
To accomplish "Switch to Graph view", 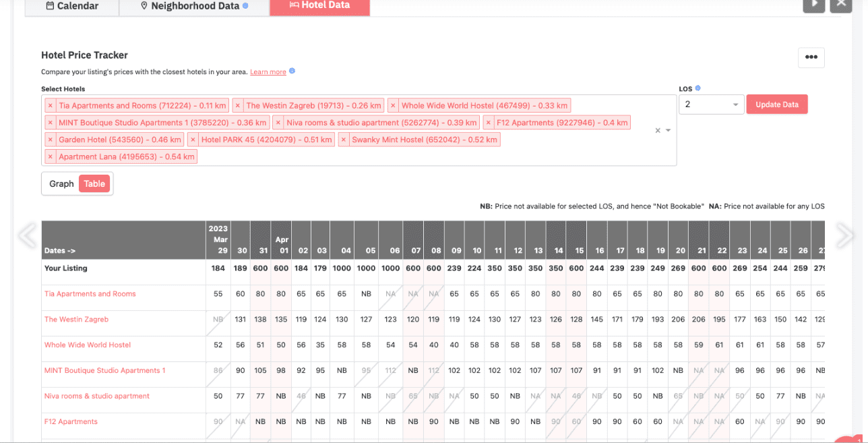I will pos(61,183).
